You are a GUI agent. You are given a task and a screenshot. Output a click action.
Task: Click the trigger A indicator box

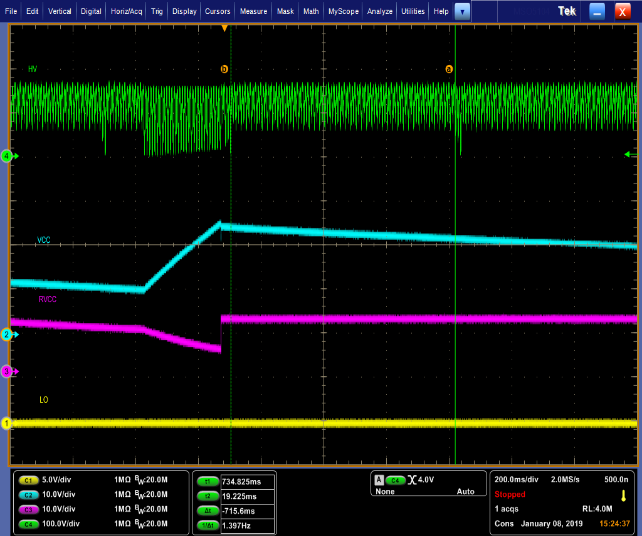point(379,480)
